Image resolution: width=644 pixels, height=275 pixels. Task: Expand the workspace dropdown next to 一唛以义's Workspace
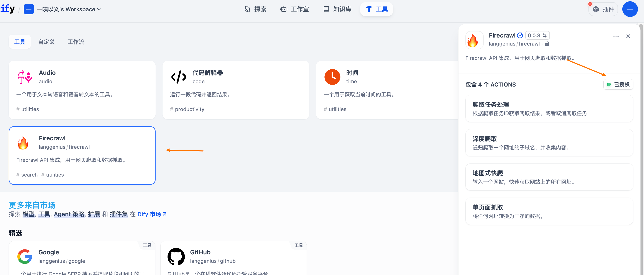tap(99, 9)
